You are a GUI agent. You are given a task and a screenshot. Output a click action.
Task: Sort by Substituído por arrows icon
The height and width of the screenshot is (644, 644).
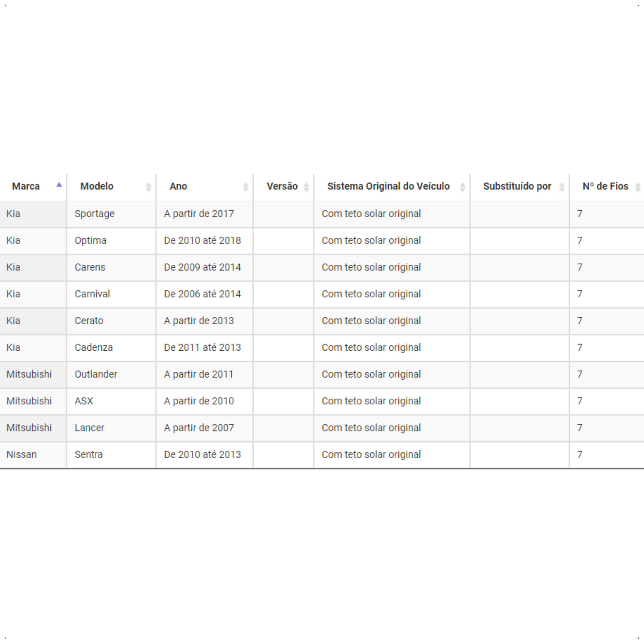pyautogui.click(x=562, y=187)
